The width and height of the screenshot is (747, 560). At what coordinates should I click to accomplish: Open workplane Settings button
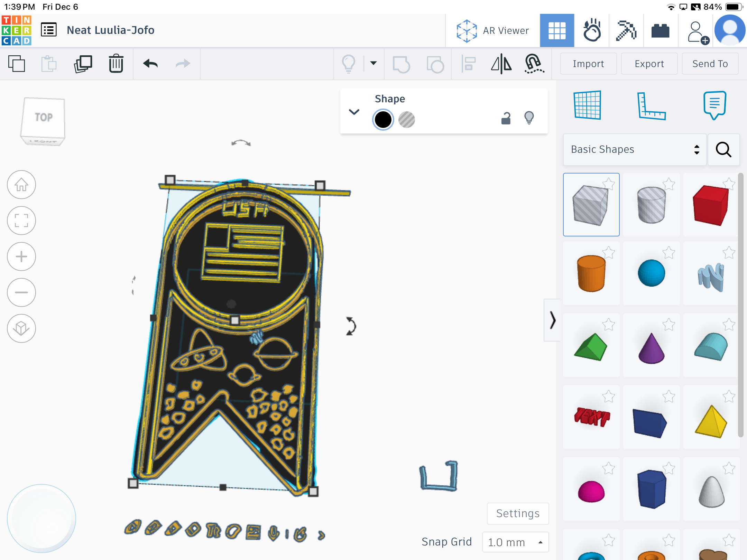[518, 513]
